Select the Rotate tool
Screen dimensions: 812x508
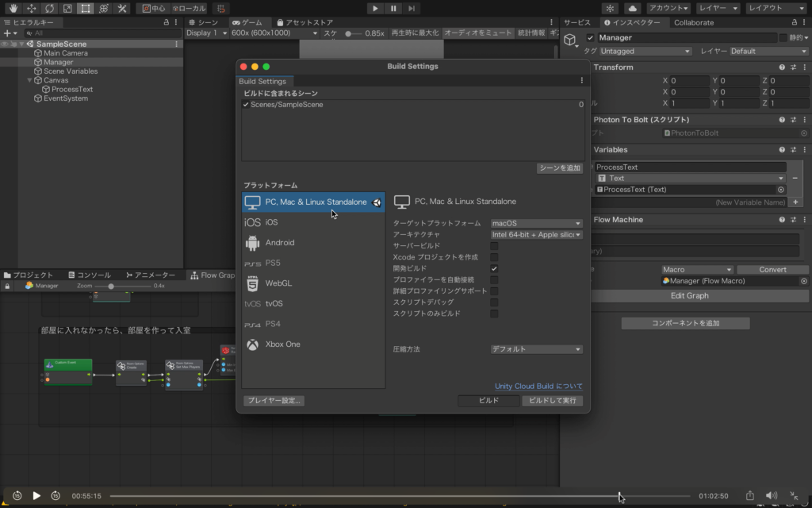point(49,8)
